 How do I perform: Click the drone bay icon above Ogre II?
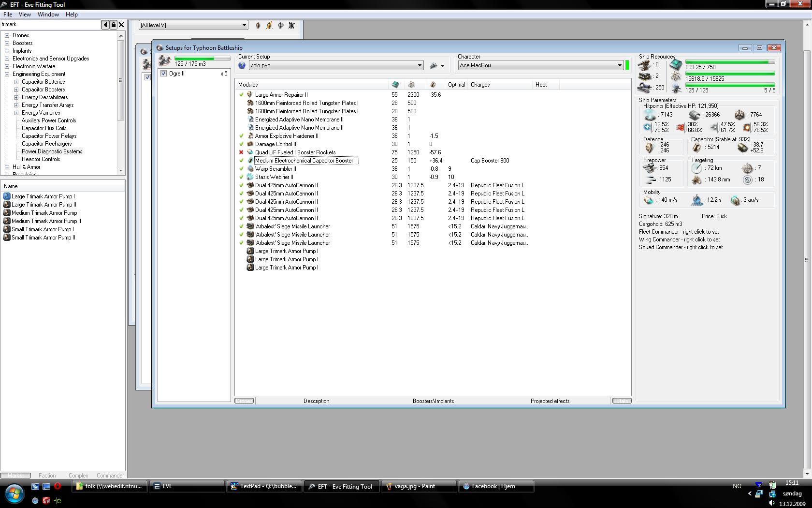tap(165, 60)
